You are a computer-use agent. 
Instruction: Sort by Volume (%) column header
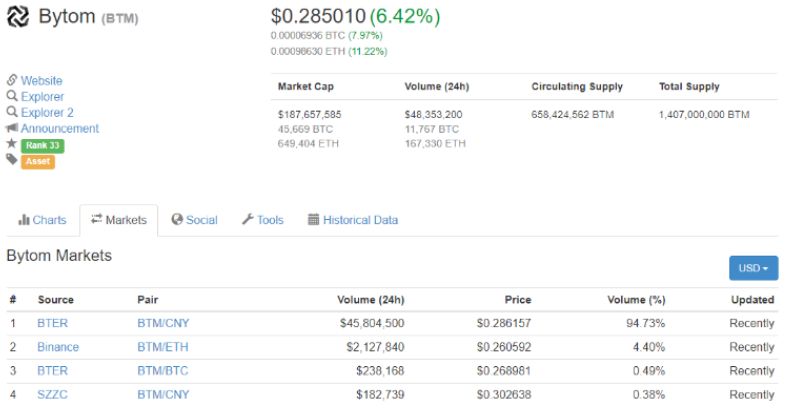(636, 299)
